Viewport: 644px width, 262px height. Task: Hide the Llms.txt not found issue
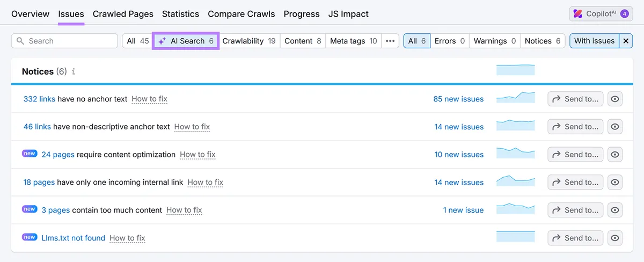615,238
